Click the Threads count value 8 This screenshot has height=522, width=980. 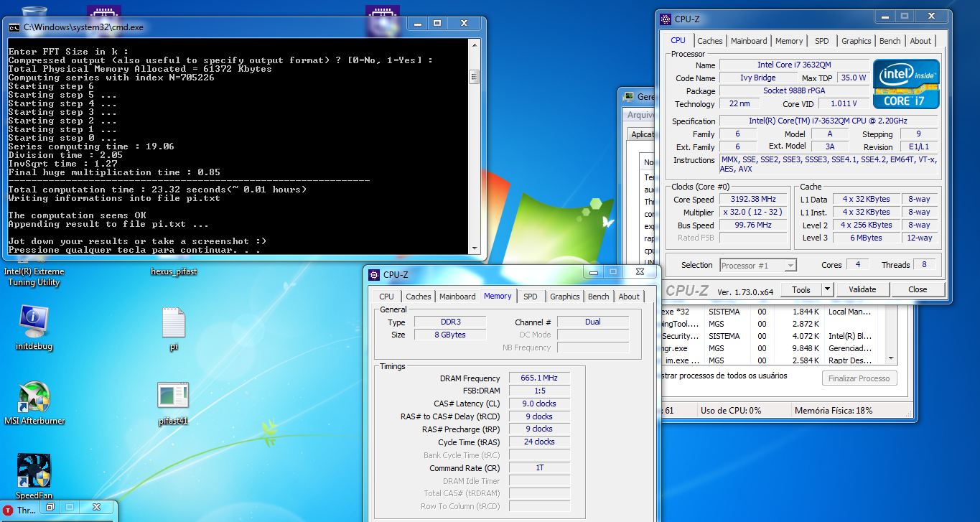pos(925,265)
